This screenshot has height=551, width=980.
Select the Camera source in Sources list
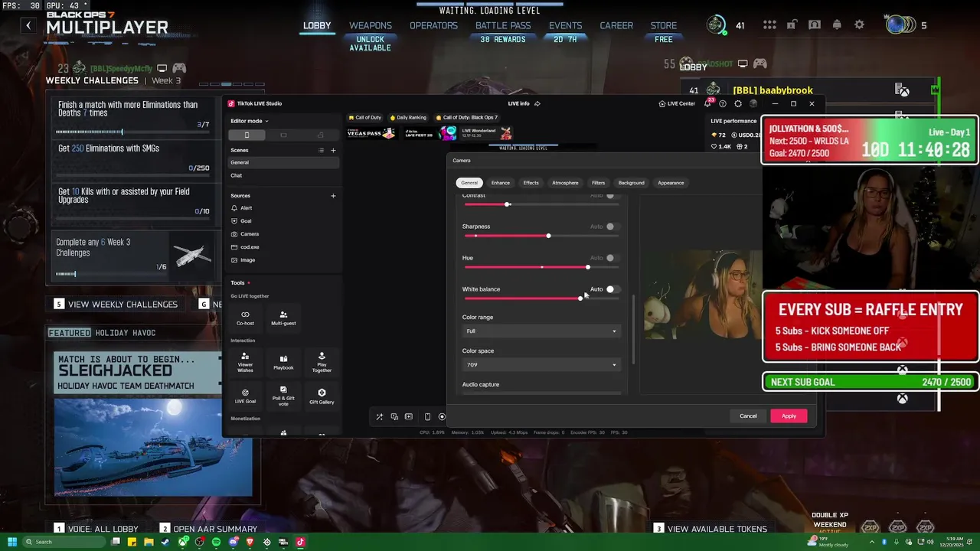tap(283, 234)
